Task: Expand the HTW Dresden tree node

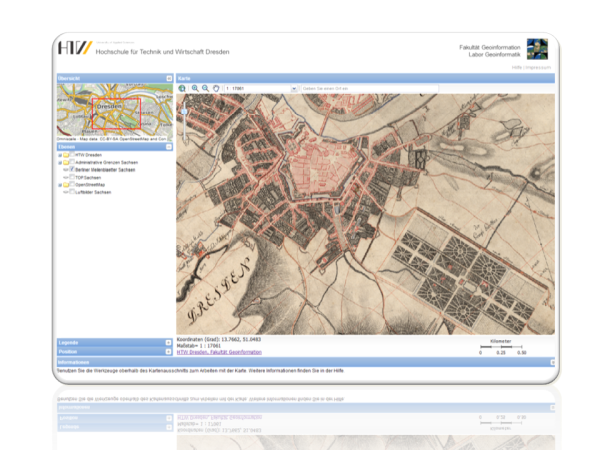Action: pos(60,155)
